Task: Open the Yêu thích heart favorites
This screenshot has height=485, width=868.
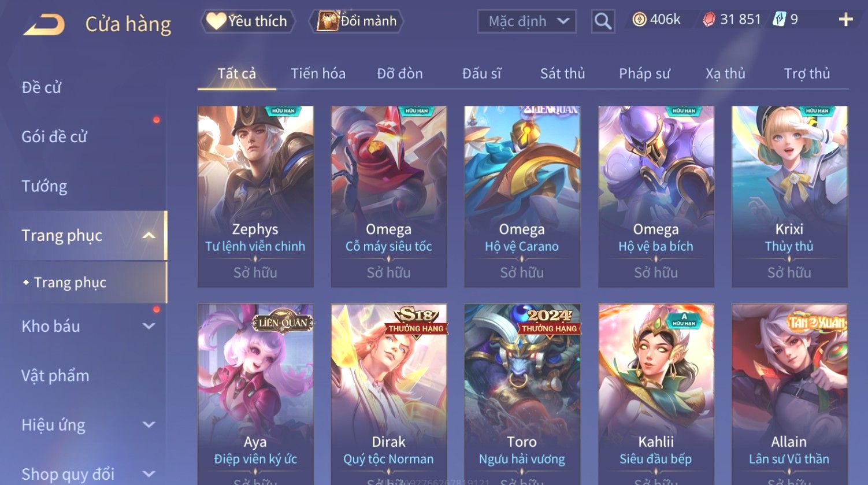Action: click(x=247, y=21)
